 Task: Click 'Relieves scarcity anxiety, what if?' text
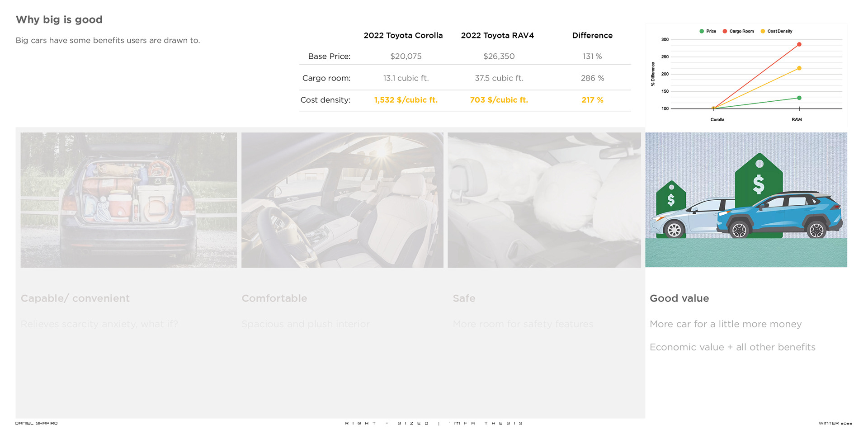(x=99, y=324)
